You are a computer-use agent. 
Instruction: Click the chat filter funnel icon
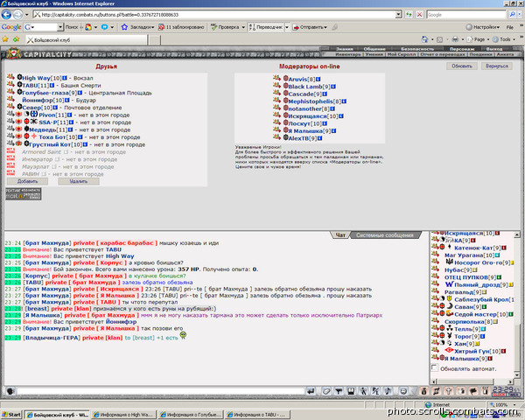pyautogui.click(x=339, y=391)
